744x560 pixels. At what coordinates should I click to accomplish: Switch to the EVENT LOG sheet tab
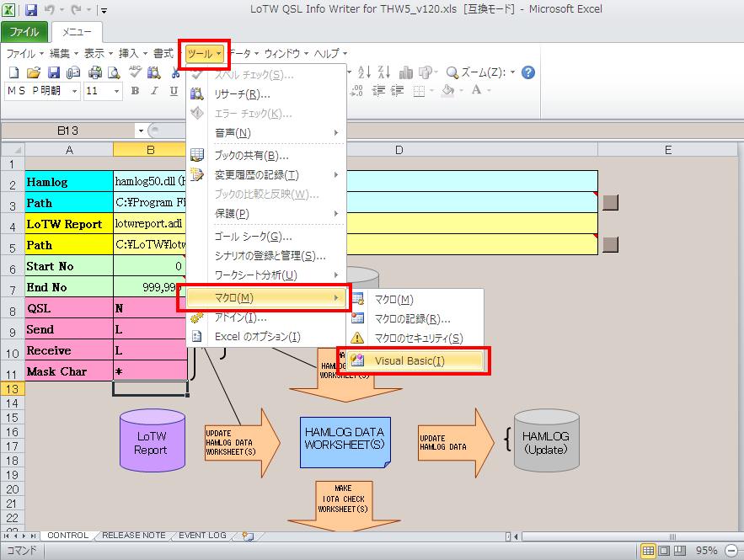tap(202, 536)
